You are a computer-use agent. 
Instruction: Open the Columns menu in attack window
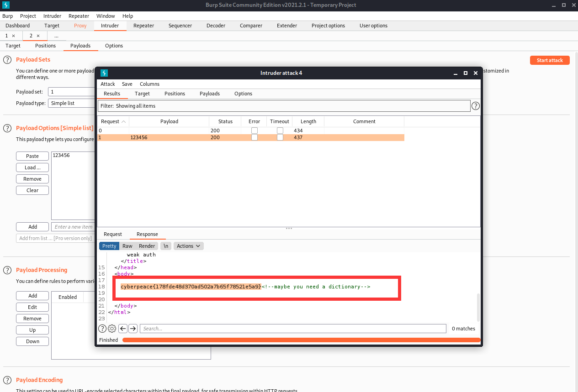[x=149, y=84]
